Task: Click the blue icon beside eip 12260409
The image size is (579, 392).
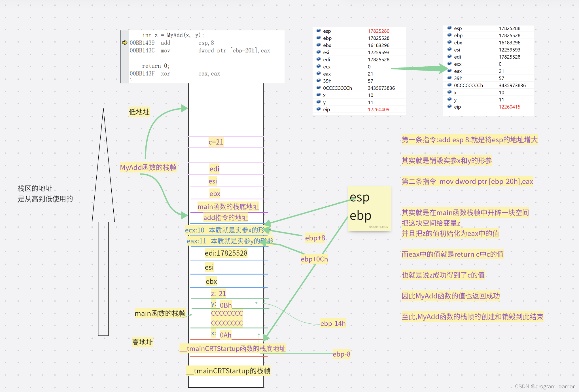Action: pyautogui.click(x=319, y=109)
